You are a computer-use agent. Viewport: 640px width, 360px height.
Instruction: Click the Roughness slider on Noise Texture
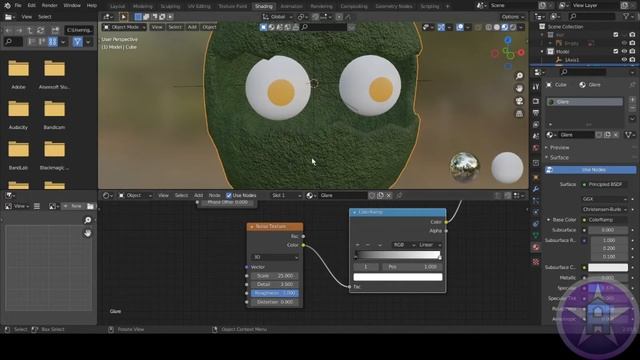275,293
